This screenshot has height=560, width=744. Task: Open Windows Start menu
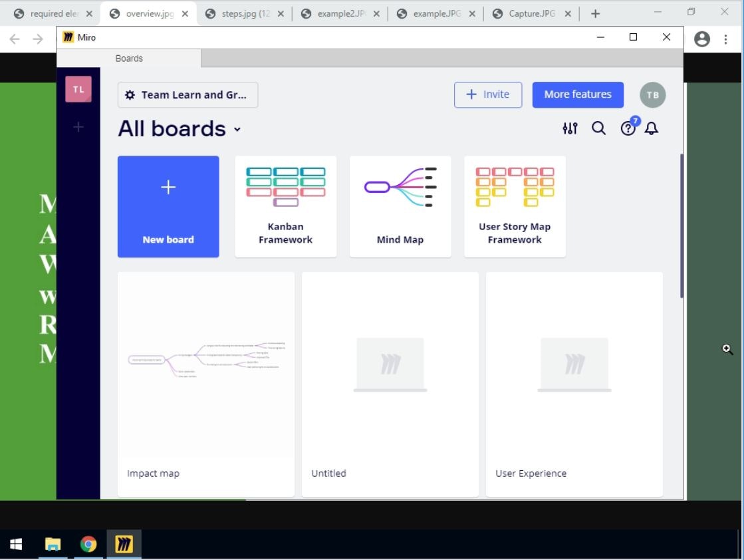(16, 544)
